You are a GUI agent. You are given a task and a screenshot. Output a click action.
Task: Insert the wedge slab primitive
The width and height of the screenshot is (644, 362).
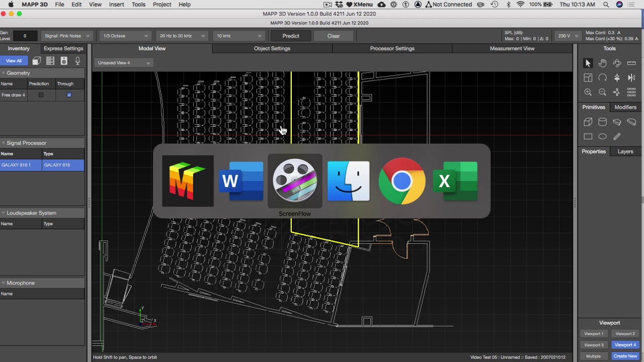tap(617, 122)
